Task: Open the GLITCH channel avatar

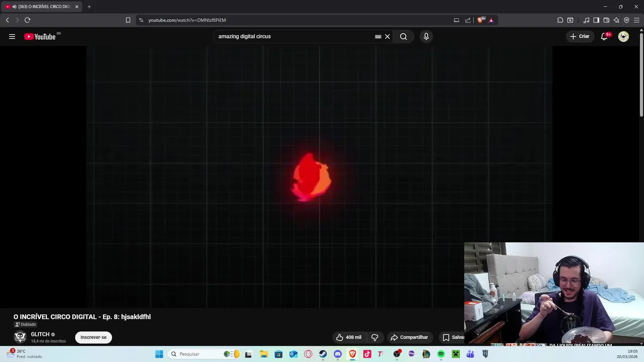Action: (20, 337)
